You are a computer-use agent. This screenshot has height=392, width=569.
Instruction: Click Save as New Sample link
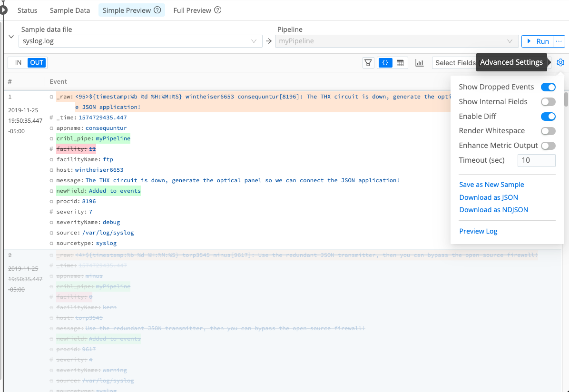pyautogui.click(x=491, y=185)
